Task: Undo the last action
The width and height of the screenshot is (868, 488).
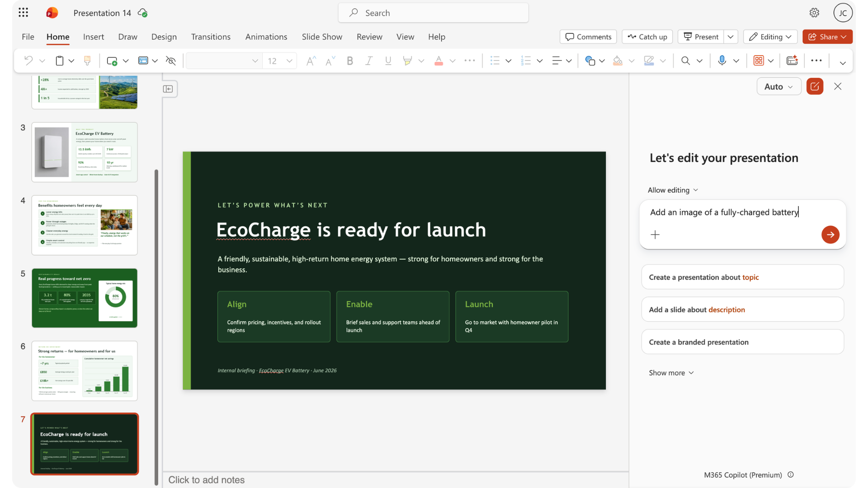Action: coord(28,61)
